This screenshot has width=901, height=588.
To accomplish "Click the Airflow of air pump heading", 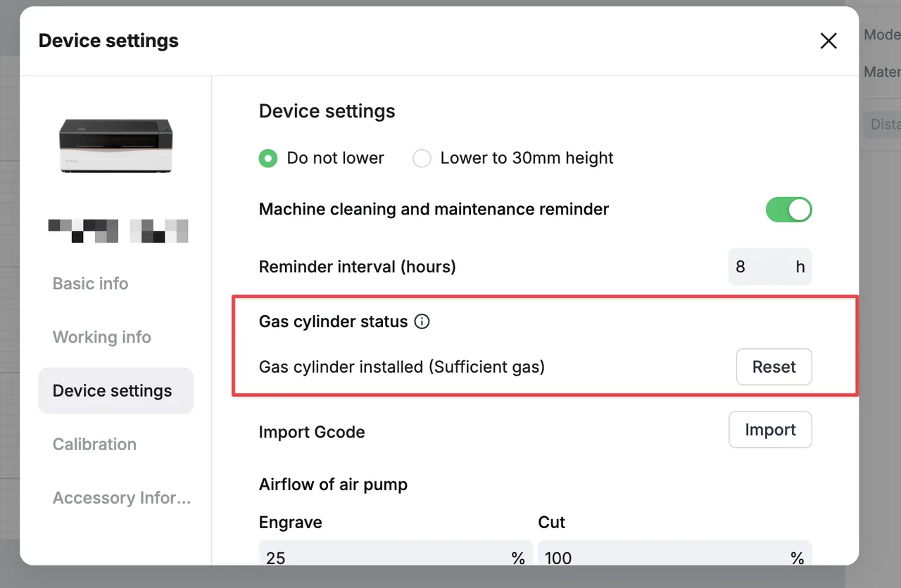I will 334,485.
